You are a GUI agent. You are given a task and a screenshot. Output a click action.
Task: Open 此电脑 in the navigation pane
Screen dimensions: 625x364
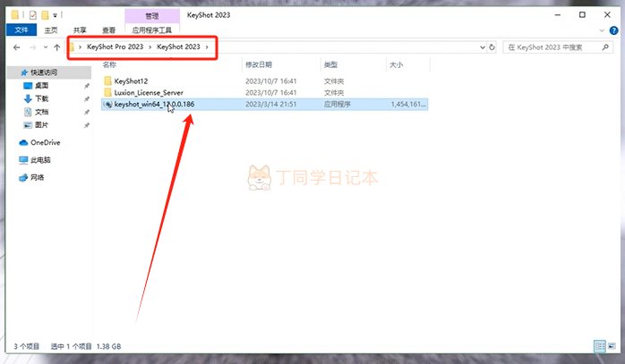[40, 160]
